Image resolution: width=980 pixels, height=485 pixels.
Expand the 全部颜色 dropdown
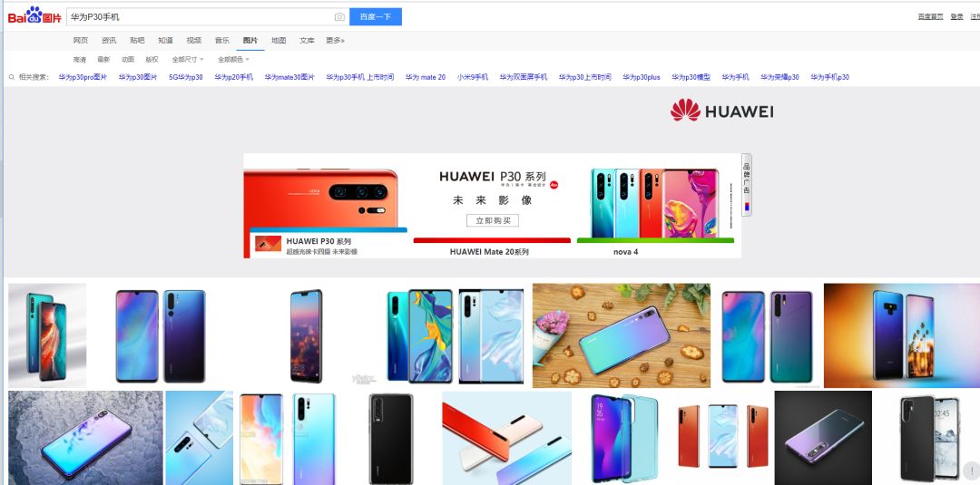[x=233, y=60]
